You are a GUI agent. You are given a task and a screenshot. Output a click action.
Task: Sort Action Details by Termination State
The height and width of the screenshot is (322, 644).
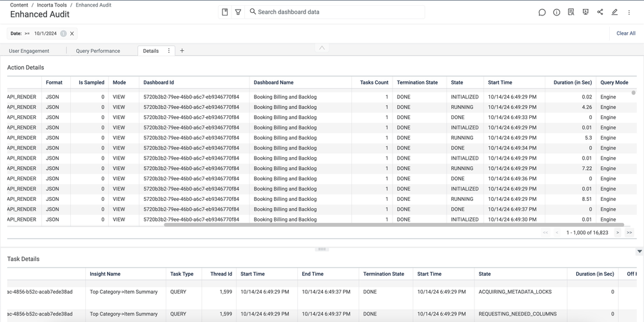click(417, 82)
